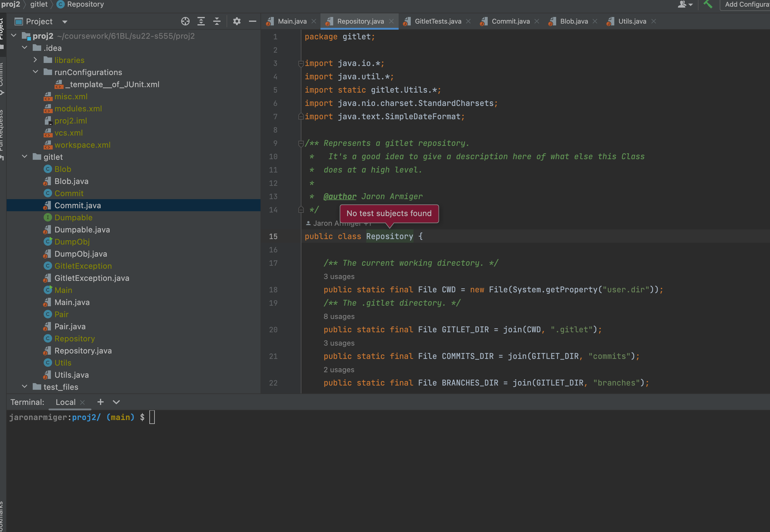Hide the Project panel with minus icon
The image size is (770, 532).
coord(253,21)
